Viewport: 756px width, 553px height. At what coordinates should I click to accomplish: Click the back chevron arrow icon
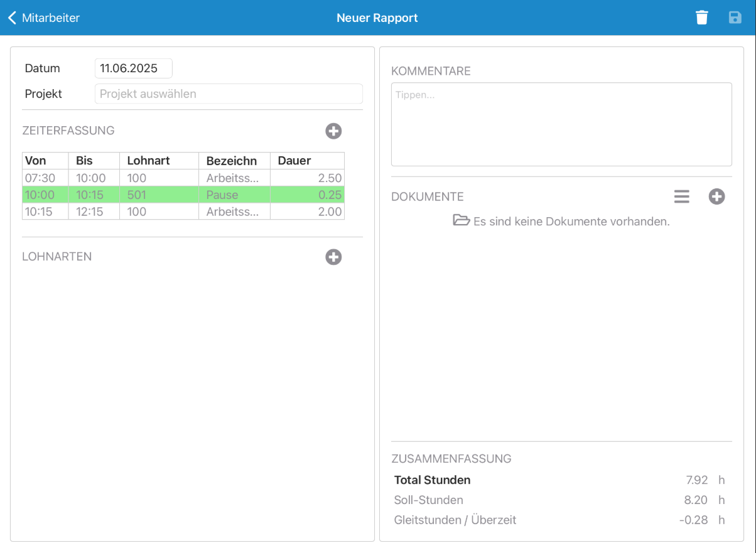point(12,18)
